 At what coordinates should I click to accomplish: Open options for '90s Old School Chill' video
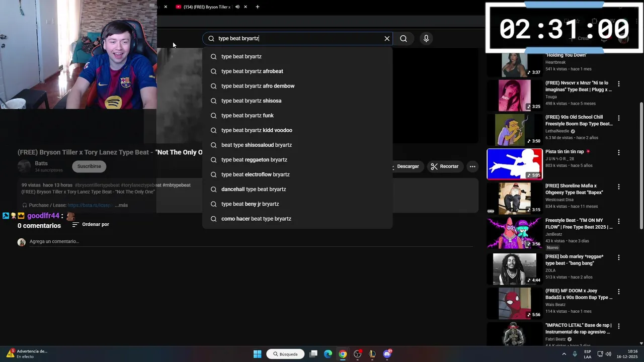[x=619, y=118]
